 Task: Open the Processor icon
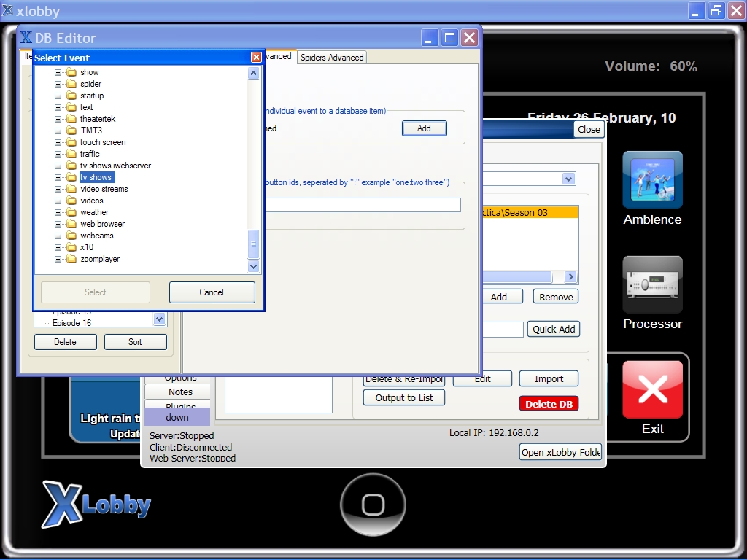point(652,284)
